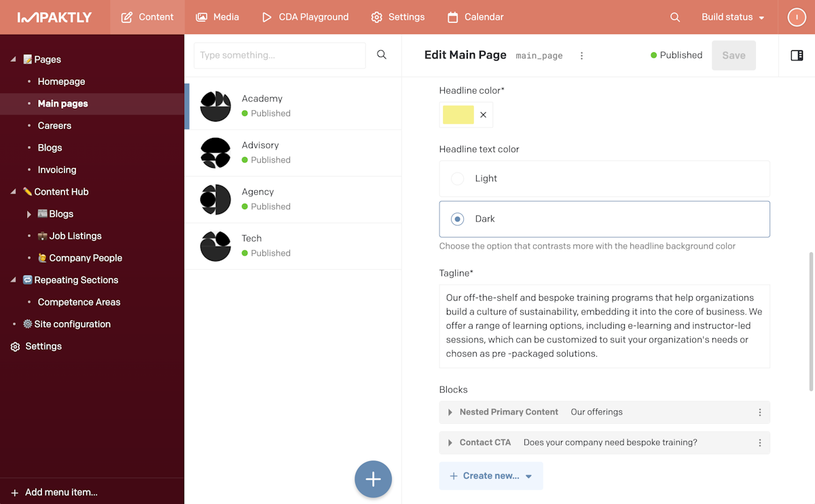The width and height of the screenshot is (815, 504).
Task: Expand the Contact CTA block
Action: [450, 443]
